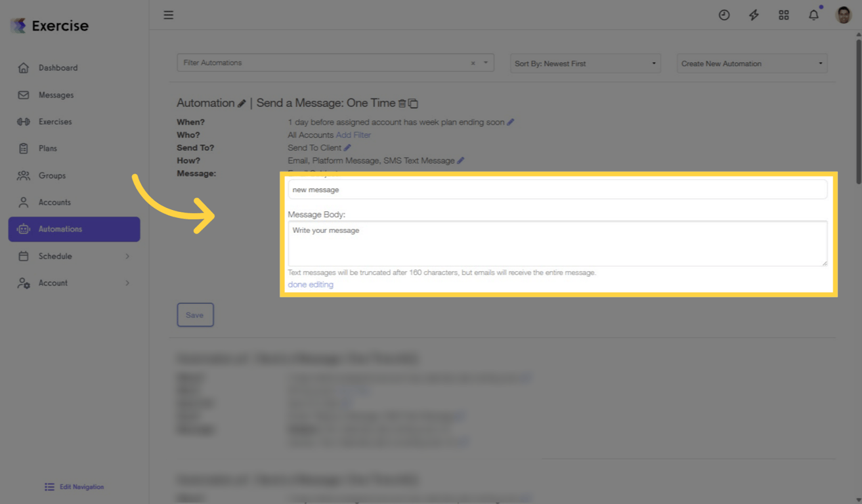Select Plans from the sidebar
Viewport: 862px width, 504px height.
[47, 148]
